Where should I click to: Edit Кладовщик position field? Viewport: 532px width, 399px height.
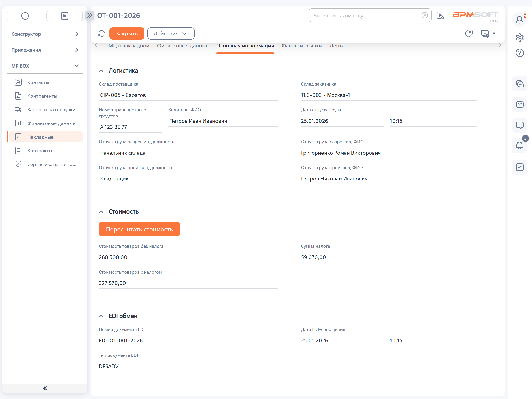pos(188,179)
